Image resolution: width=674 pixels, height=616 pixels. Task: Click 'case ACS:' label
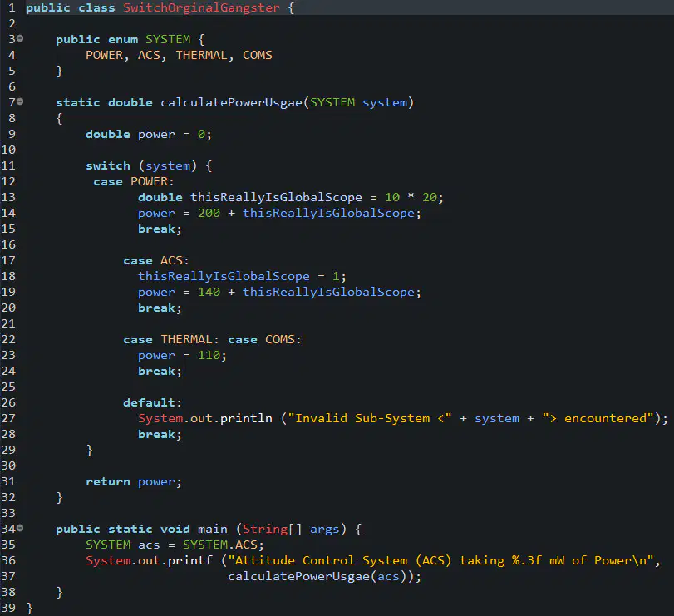click(156, 260)
